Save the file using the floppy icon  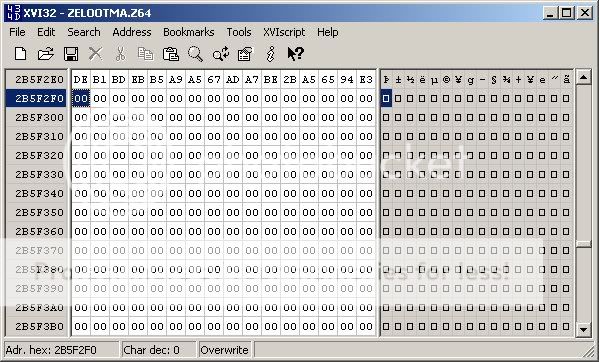(x=71, y=54)
